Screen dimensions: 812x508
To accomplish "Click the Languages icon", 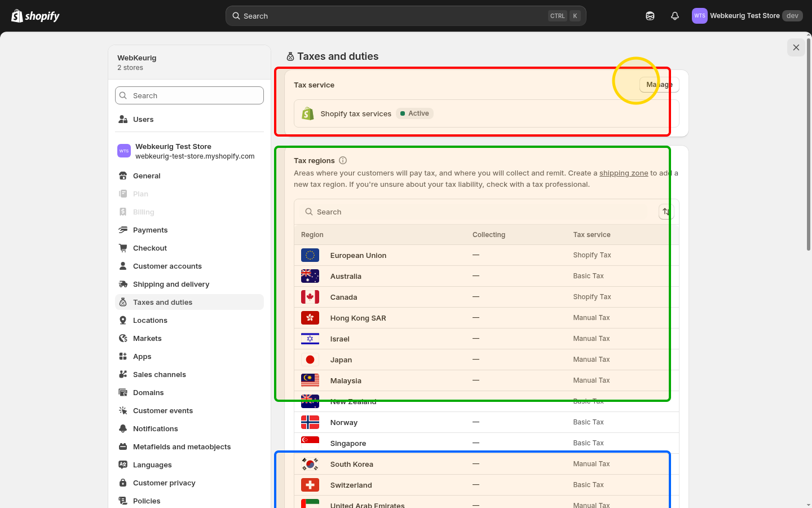I will point(123,465).
